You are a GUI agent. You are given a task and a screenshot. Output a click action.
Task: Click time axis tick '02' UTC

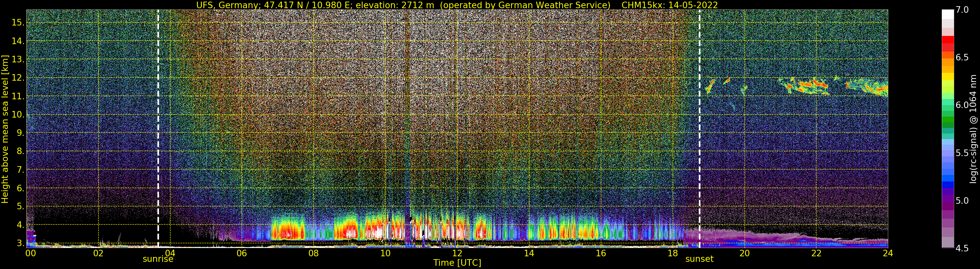pos(99,253)
